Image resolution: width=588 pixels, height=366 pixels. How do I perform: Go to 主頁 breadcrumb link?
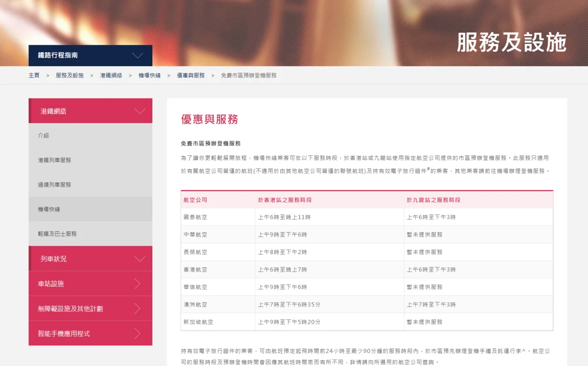click(x=34, y=75)
